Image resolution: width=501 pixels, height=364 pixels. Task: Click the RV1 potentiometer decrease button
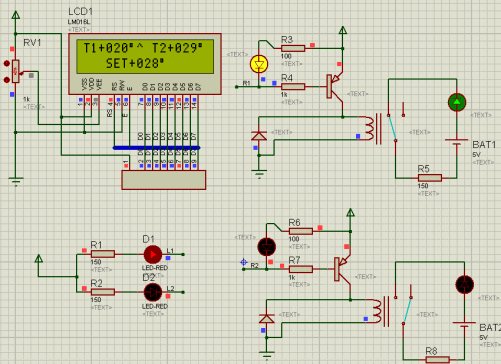click(x=6, y=80)
